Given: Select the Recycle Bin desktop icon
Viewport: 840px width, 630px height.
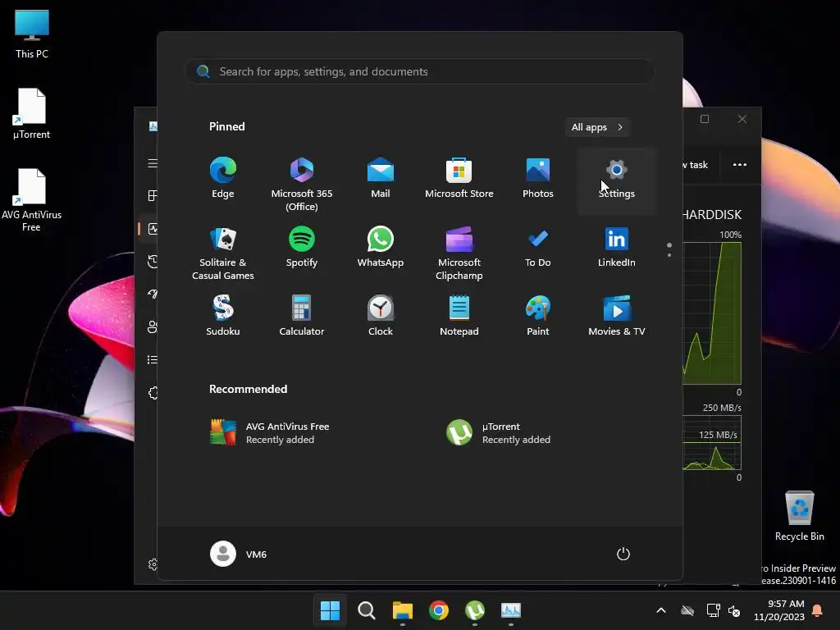Looking at the screenshot, I should [x=799, y=516].
